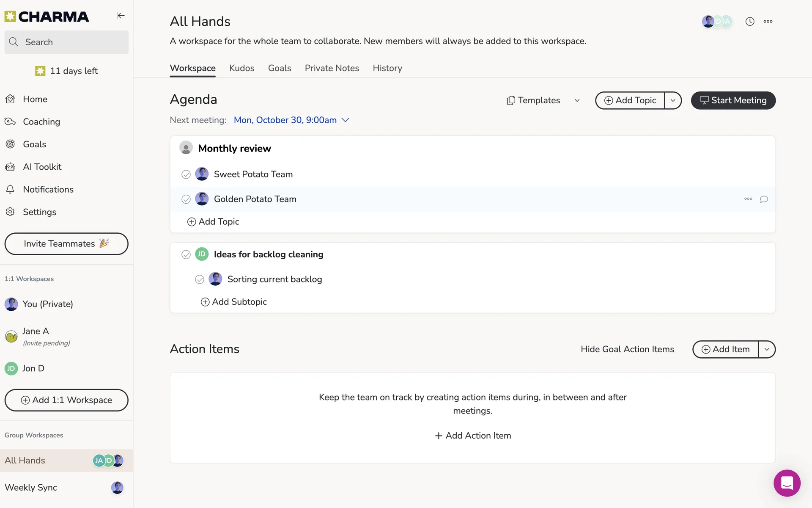The image size is (812, 508).
Task: Open the three-dot menu on Golden Potato Team
Action: coord(748,199)
